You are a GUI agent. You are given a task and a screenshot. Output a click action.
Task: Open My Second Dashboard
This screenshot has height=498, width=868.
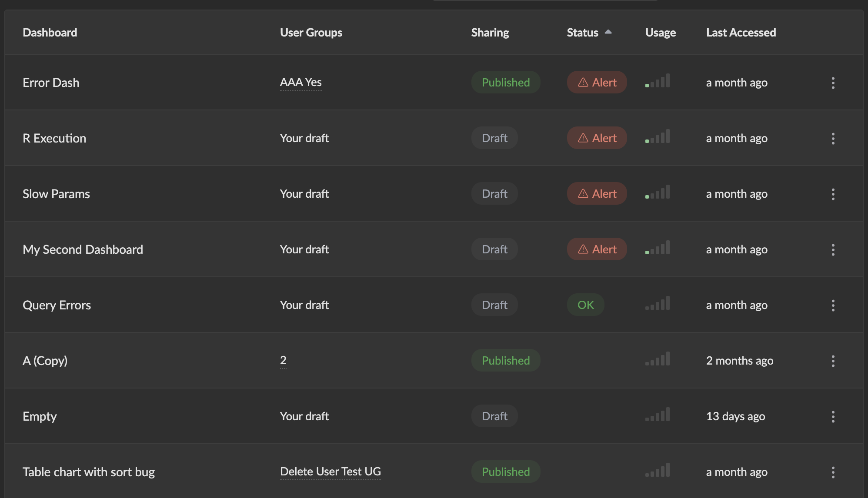coord(83,249)
